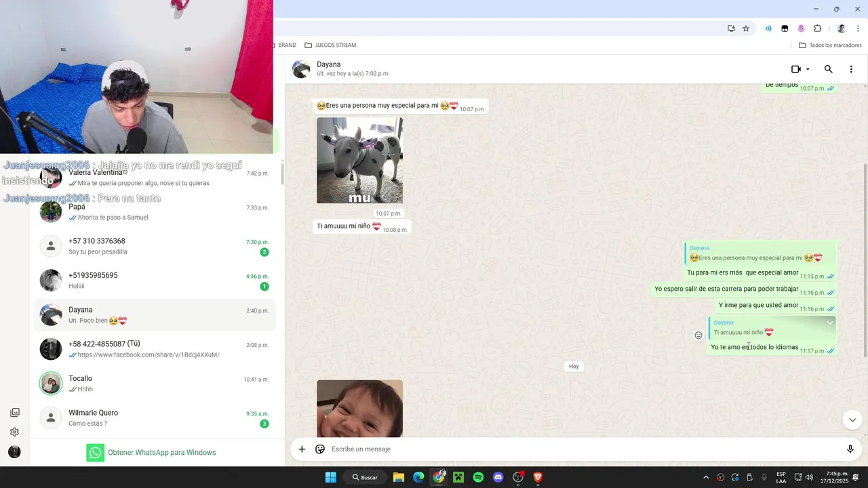The height and width of the screenshot is (488, 868).
Task: Open the emoji and sticker picker
Action: (320, 449)
